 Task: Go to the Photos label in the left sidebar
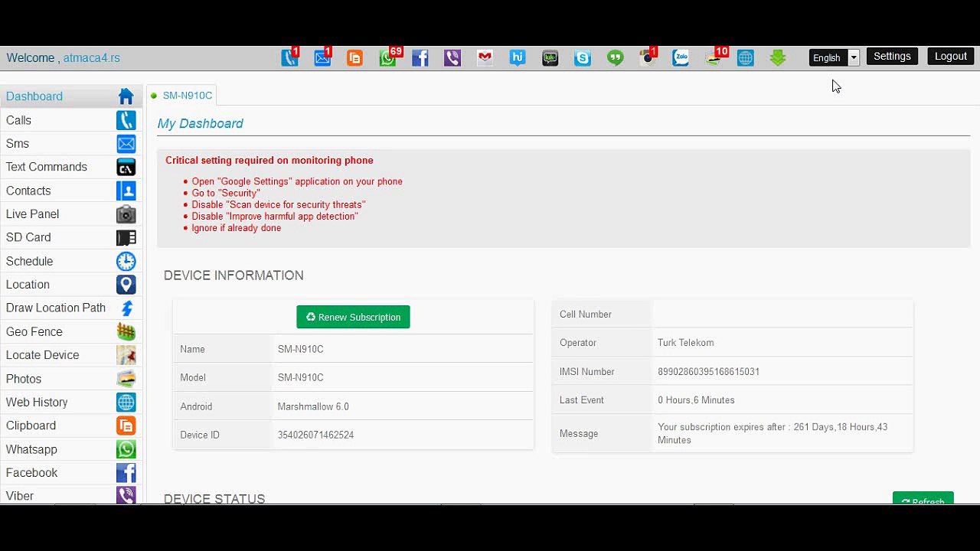pyautogui.click(x=24, y=379)
